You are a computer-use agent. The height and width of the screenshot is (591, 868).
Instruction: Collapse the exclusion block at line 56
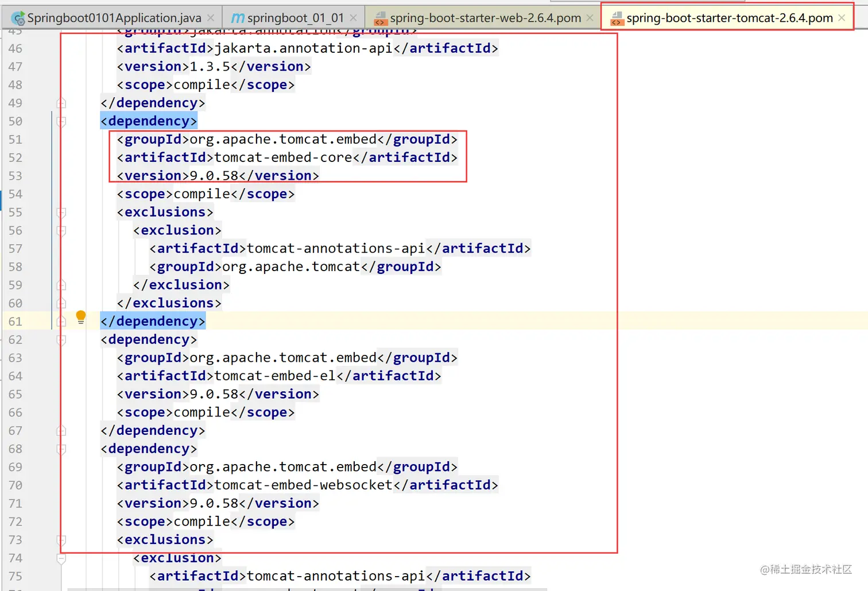(61, 231)
